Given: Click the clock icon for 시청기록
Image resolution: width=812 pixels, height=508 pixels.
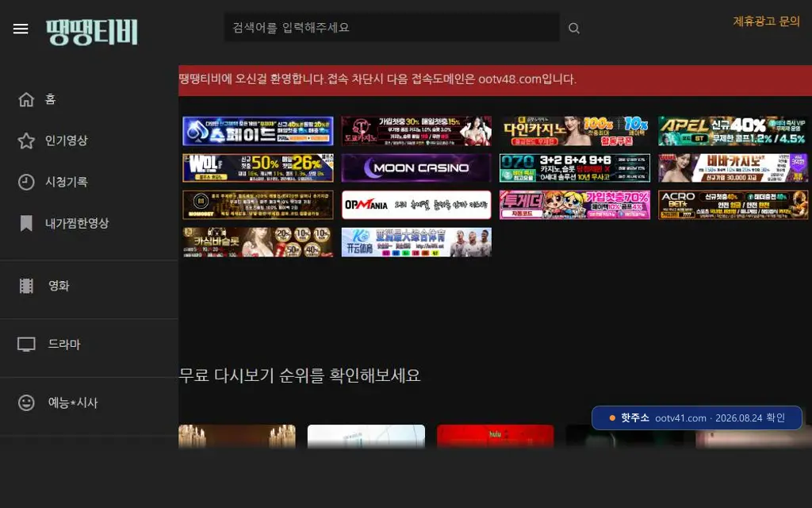Looking at the screenshot, I should [26, 182].
